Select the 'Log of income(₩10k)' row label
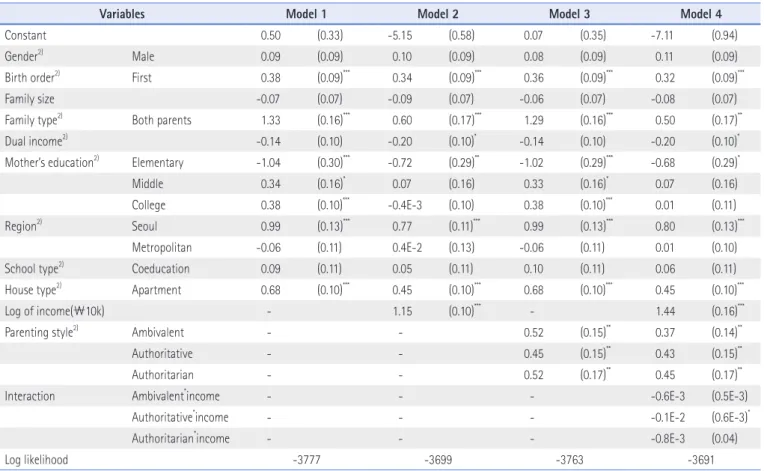This screenshot has width=764, height=471. click(54, 311)
